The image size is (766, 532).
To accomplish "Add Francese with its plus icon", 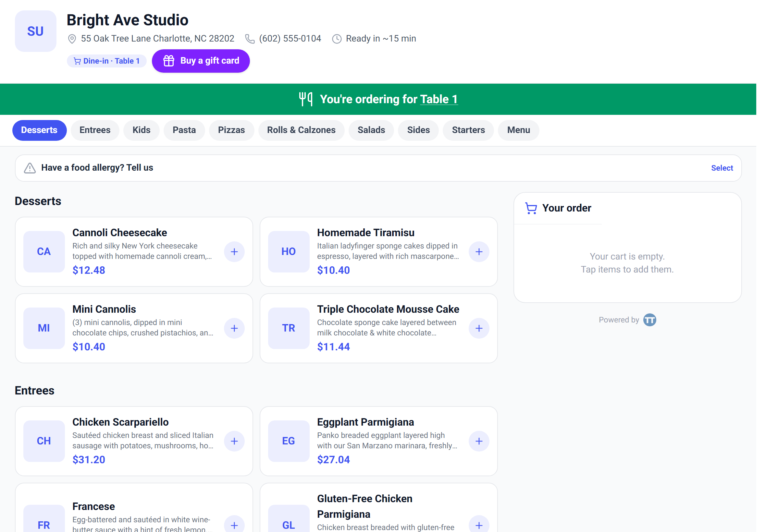I will 234,525.
